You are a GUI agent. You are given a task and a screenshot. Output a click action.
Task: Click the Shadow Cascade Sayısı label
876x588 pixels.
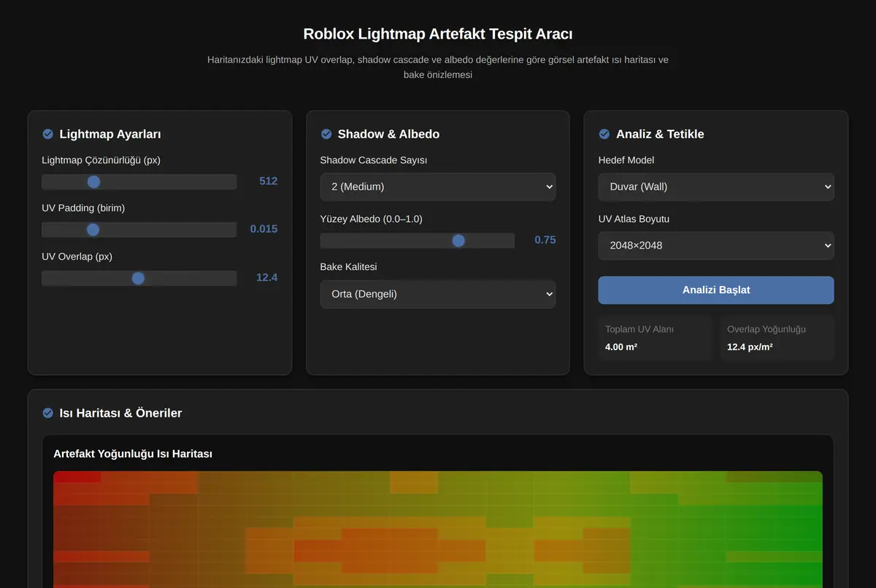coord(374,160)
